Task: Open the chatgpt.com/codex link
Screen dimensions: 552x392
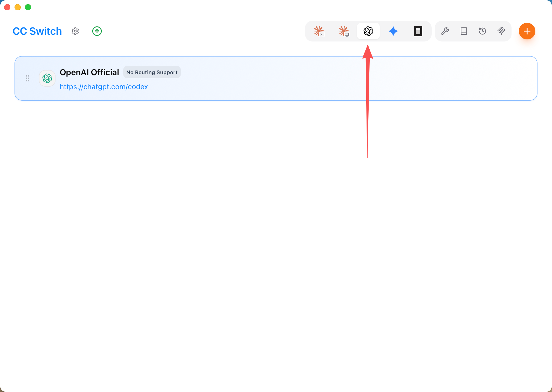Action: pos(104,87)
